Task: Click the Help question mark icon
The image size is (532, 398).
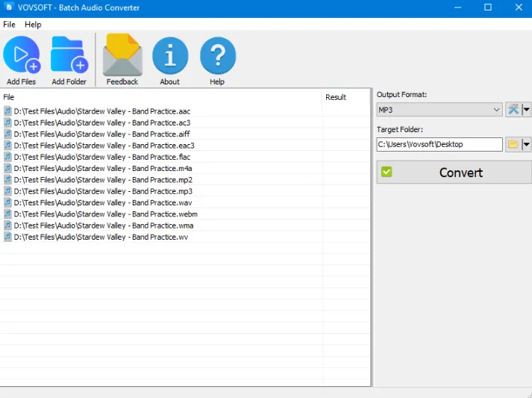Action: 217,56
